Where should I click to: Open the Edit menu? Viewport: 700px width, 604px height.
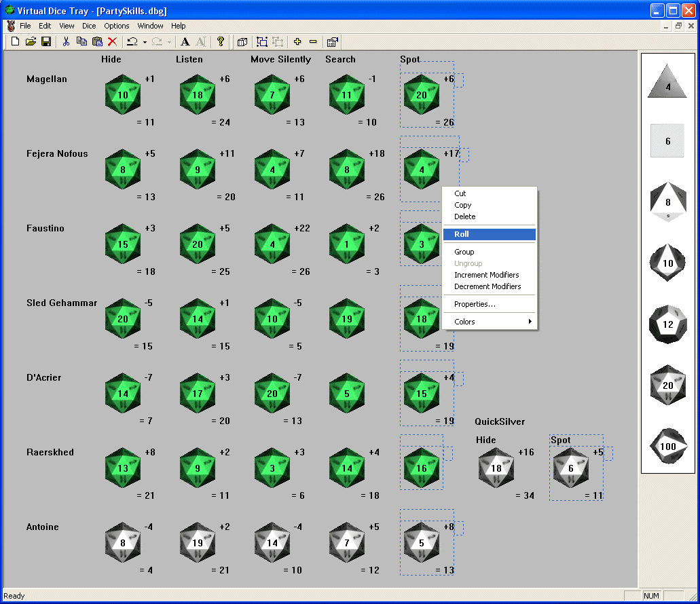[x=45, y=26]
